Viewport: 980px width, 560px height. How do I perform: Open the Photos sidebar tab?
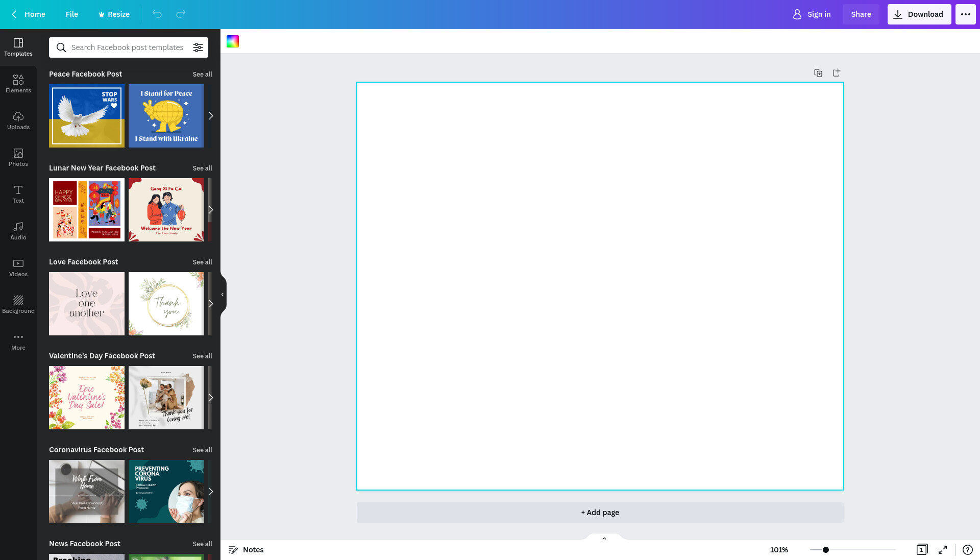click(18, 157)
